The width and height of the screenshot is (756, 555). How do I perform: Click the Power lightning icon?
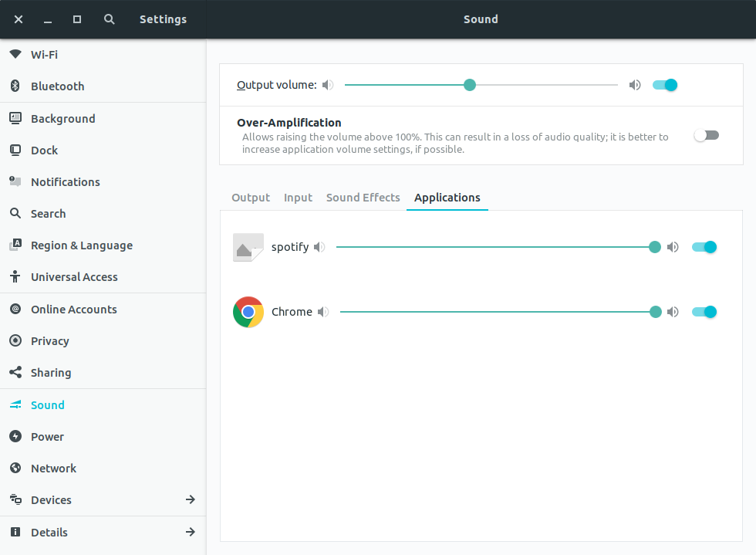tap(15, 436)
